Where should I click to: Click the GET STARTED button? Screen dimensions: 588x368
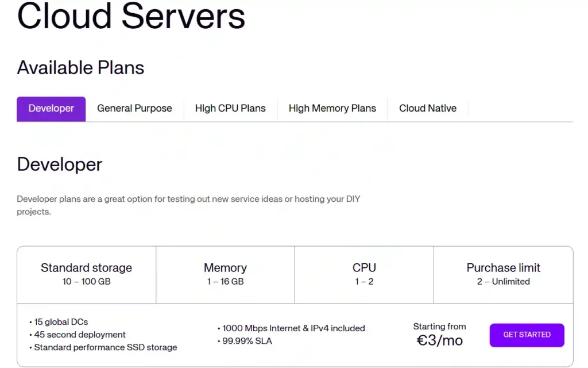point(527,335)
